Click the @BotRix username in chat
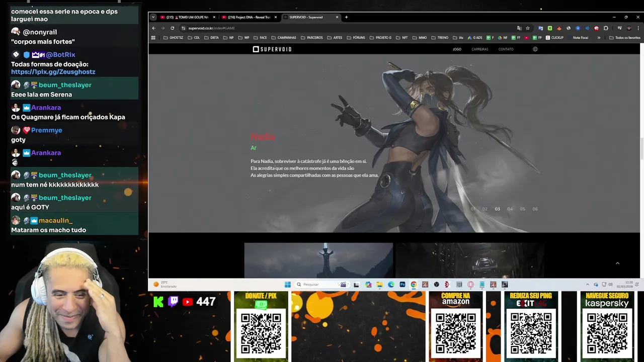644x362 pixels. pyautogui.click(x=61, y=54)
